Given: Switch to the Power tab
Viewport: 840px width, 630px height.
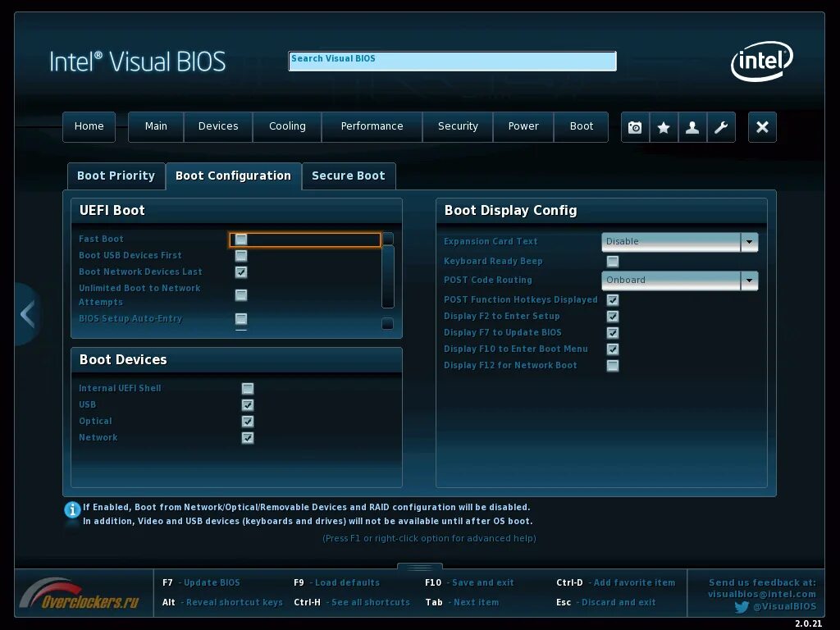Looking at the screenshot, I should pyautogui.click(x=523, y=127).
